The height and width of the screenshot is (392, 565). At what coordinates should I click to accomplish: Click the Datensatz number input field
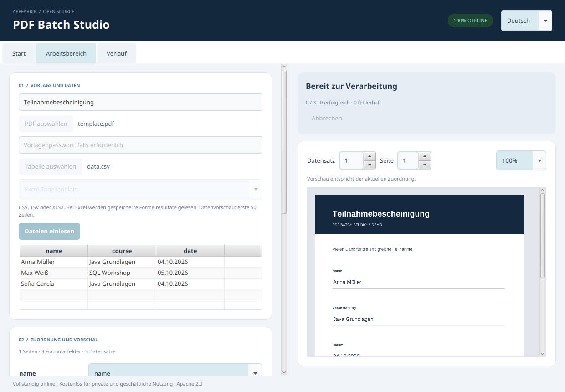351,160
